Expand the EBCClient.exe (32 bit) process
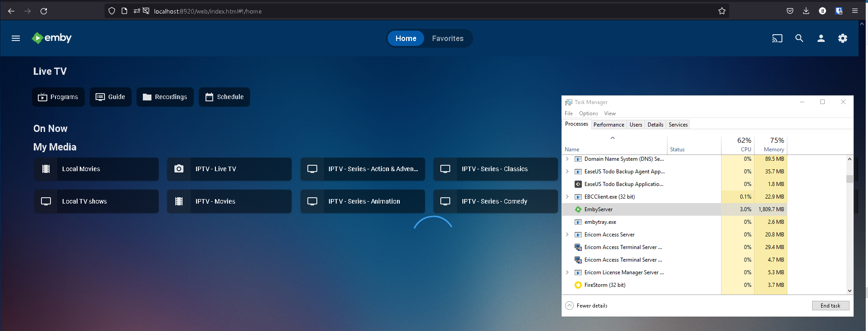868x331 pixels. click(x=567, y=197)
